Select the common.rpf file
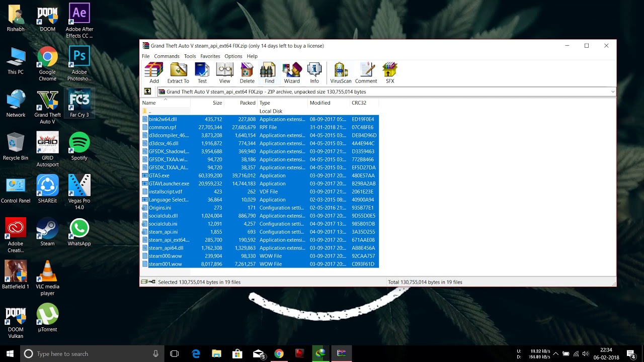The image size is (644, 362). (260, 127)
